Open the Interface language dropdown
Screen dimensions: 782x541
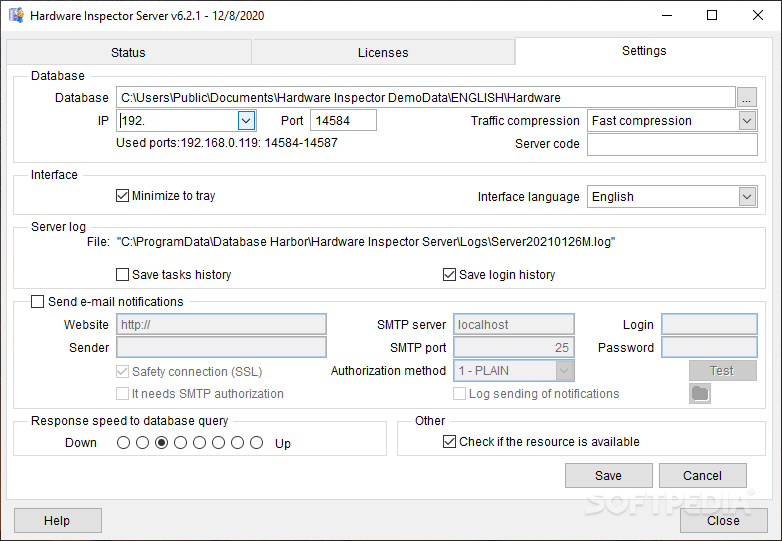click(x=747, y=197)
